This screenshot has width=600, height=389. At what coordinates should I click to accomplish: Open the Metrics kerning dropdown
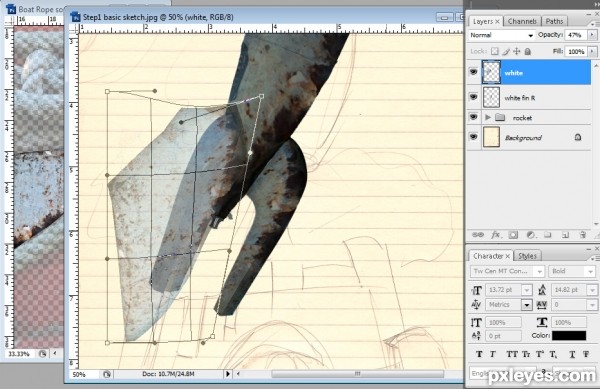pyautogui.click(x=527, y=305)
